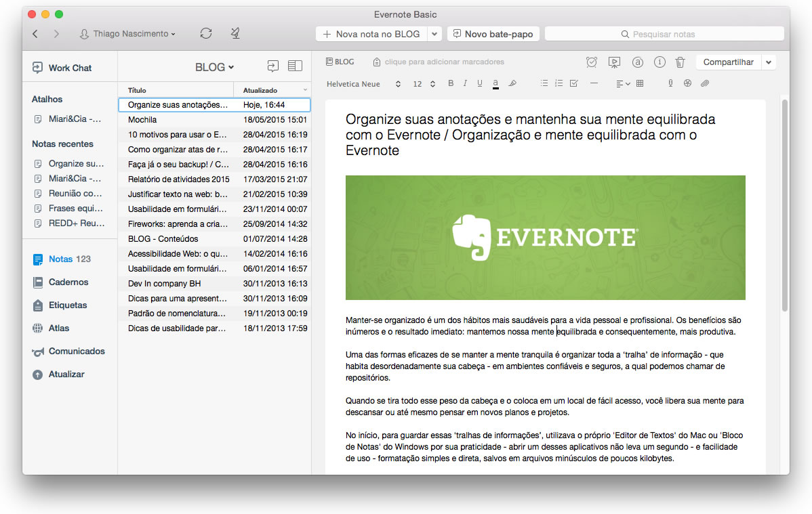Open Cadernos in the sidebar

pos(68,282)
